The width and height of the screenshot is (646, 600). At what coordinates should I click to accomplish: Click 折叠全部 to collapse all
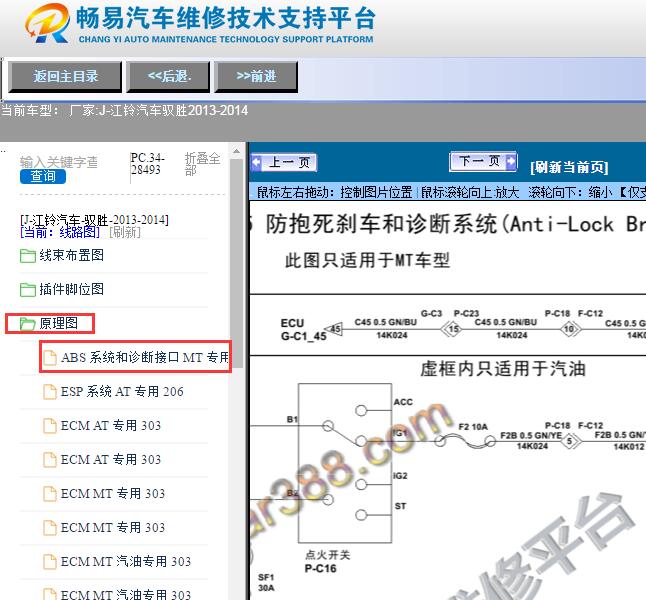click(202, 164)
